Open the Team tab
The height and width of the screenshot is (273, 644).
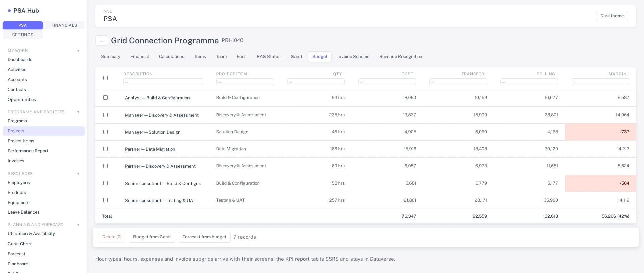tap(221, 57)
